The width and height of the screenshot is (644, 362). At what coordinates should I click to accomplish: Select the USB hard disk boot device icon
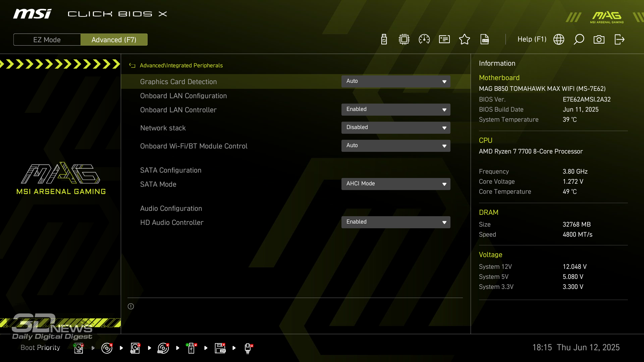point(135,348)
